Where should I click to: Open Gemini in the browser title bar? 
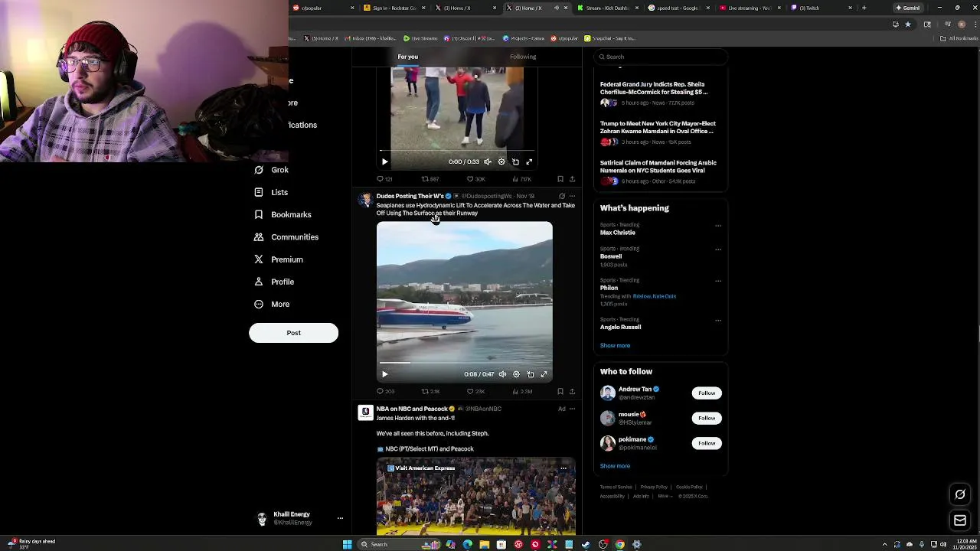click(907, 8)
